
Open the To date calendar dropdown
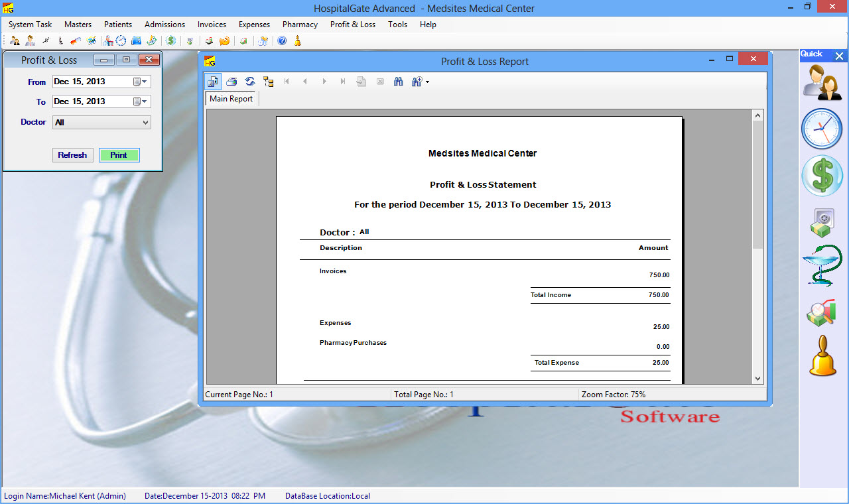(x=140, y=101)
